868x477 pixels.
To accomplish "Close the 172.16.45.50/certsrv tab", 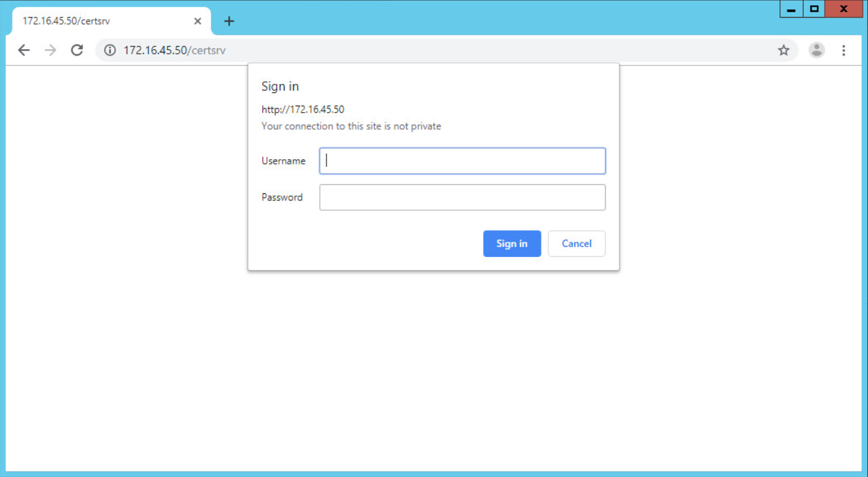I will click(x=197, y=21).
